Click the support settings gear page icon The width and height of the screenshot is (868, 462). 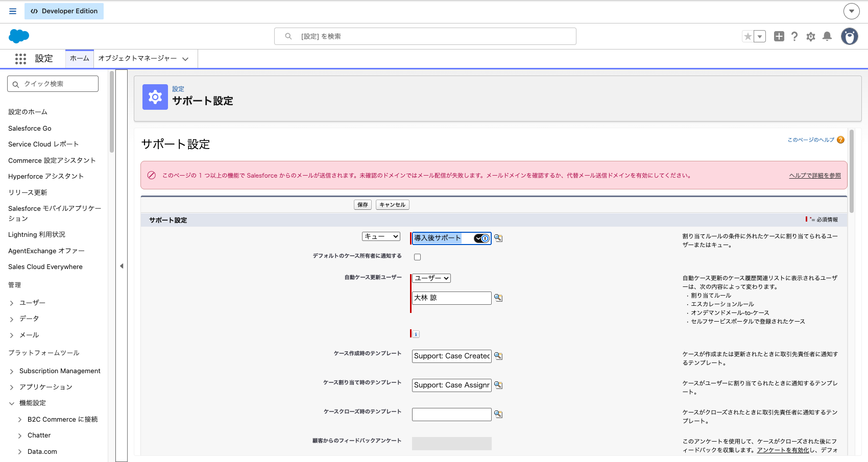pyautogui.click(x=155, y=97)
